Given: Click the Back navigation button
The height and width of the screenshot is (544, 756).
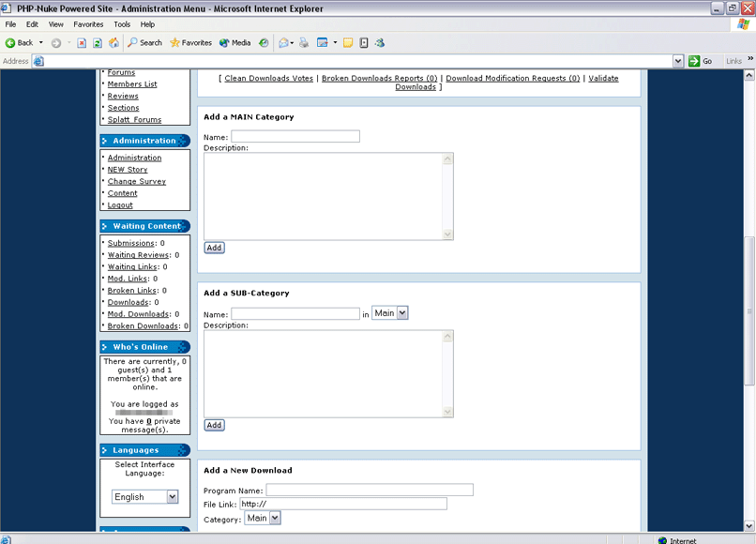Looking at the screenshot, I should coord(19,42).
